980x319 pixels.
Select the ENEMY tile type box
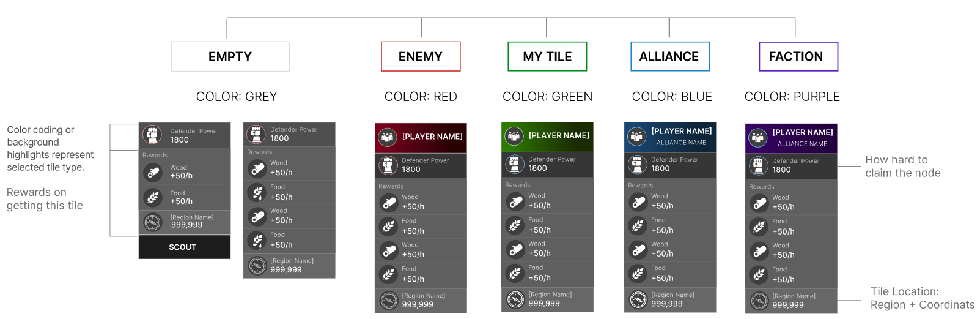(421, 56)
